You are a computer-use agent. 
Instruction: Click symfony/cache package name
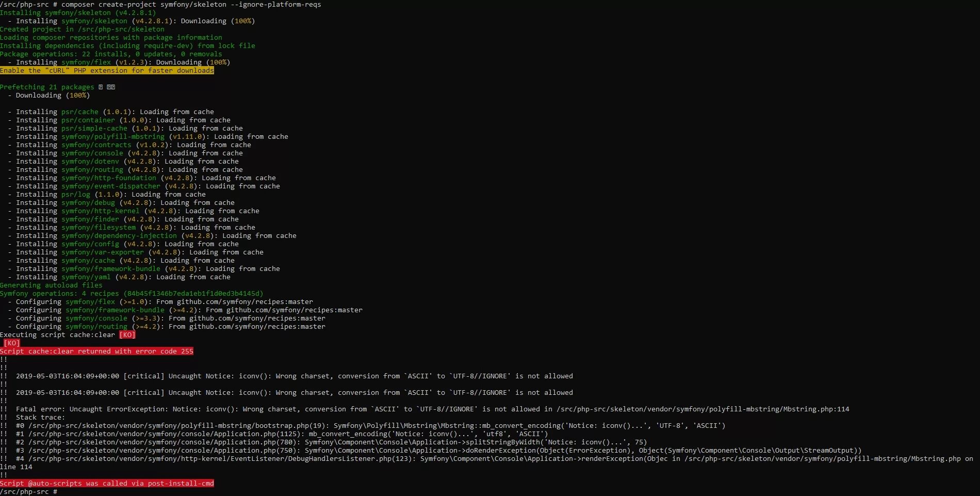coord(88,260)
